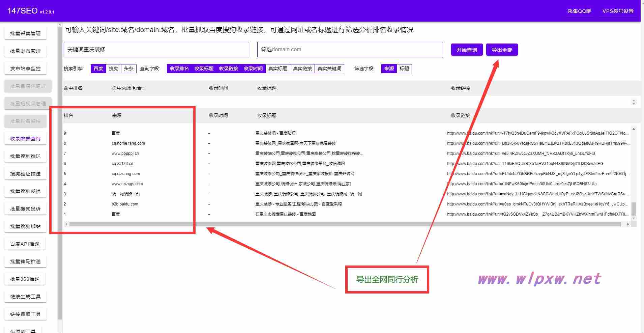Image resolution: width=644 pixels, height=333 pixels.
Task: Click www.pppppj.cn in the source column
Action: (x=125, y=154)
